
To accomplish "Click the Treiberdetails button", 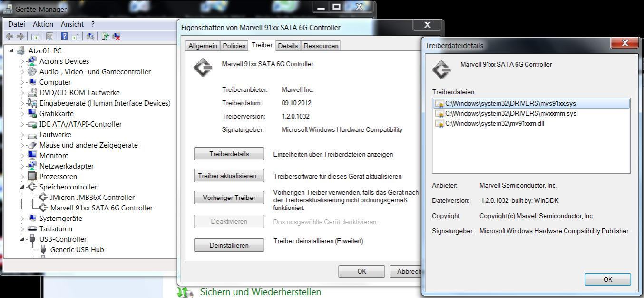I will 229,154.
